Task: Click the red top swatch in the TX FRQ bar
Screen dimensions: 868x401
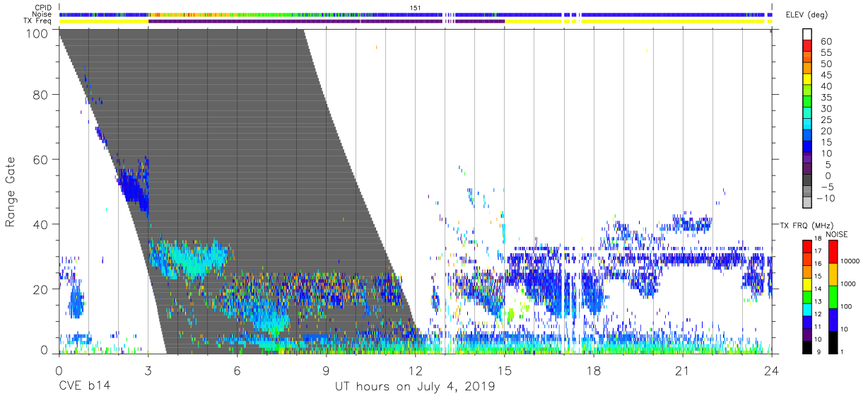Action: tap(808, 246)
